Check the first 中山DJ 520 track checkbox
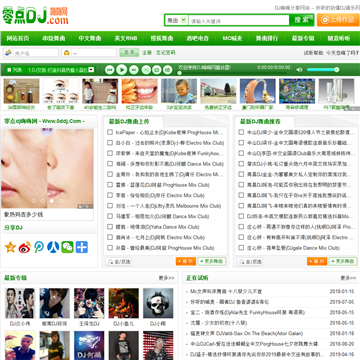 241,132
